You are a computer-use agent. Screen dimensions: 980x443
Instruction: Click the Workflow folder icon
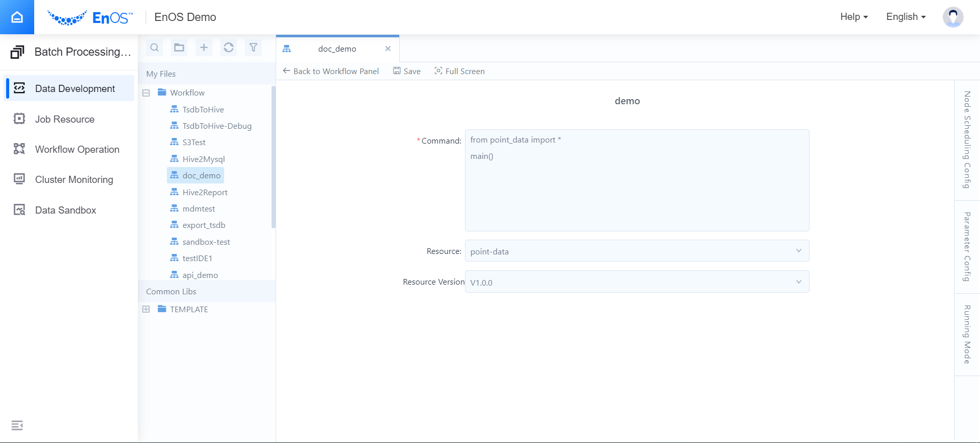tap(162, 92)
